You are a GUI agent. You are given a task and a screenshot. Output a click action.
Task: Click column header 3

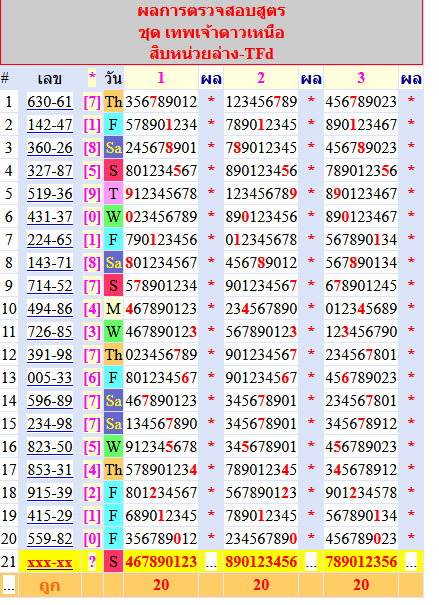click(361, 78)
